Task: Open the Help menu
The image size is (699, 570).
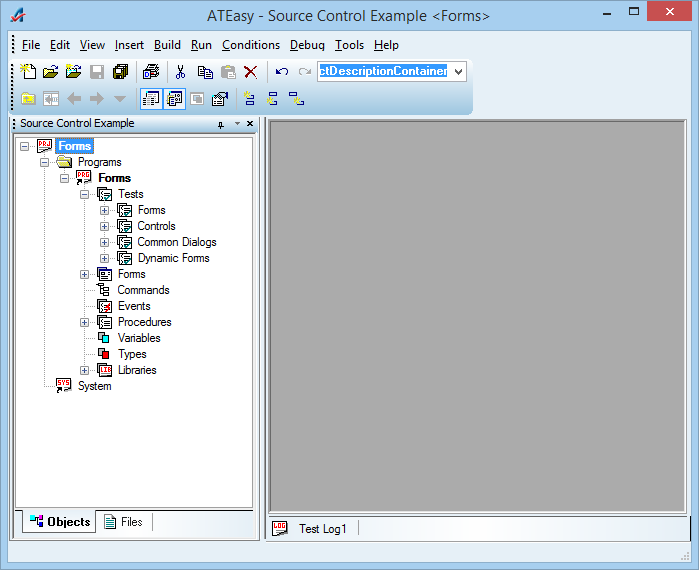Action: point(386,45)
